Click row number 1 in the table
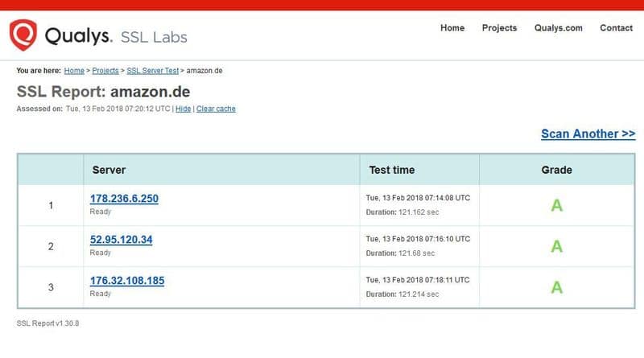The image size is (644, 358). [51, 205]
